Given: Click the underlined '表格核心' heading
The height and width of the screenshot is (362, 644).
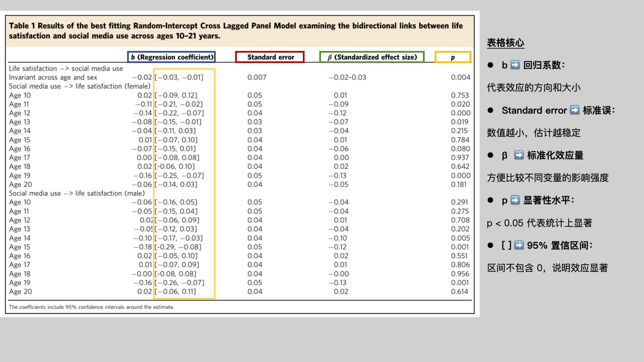Looking at the screenshot, I should [505, 43].
